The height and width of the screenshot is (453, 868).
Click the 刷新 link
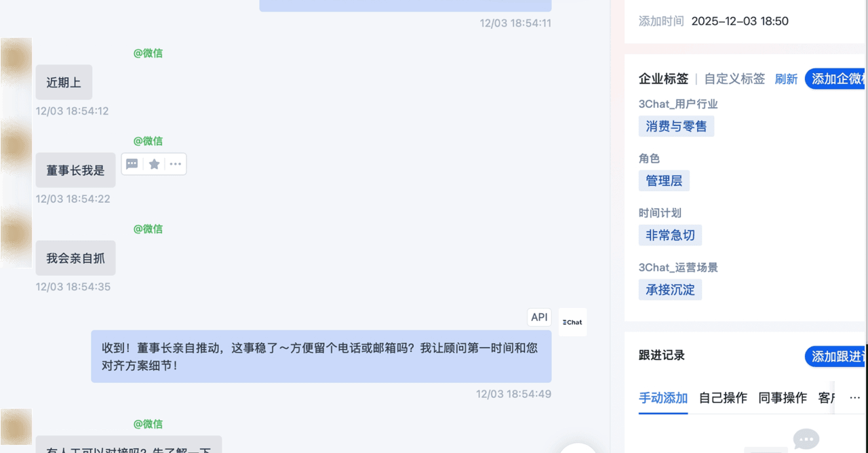coord(786,79)
